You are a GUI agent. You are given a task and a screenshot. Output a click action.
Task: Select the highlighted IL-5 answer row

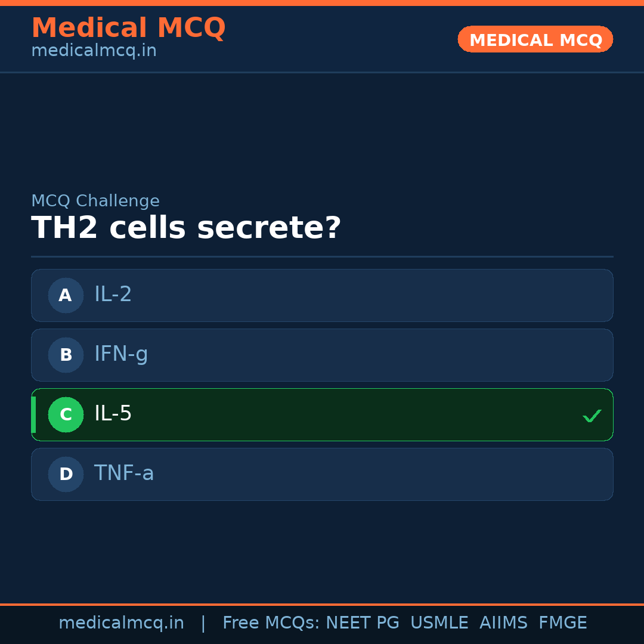tap(322, 414)
